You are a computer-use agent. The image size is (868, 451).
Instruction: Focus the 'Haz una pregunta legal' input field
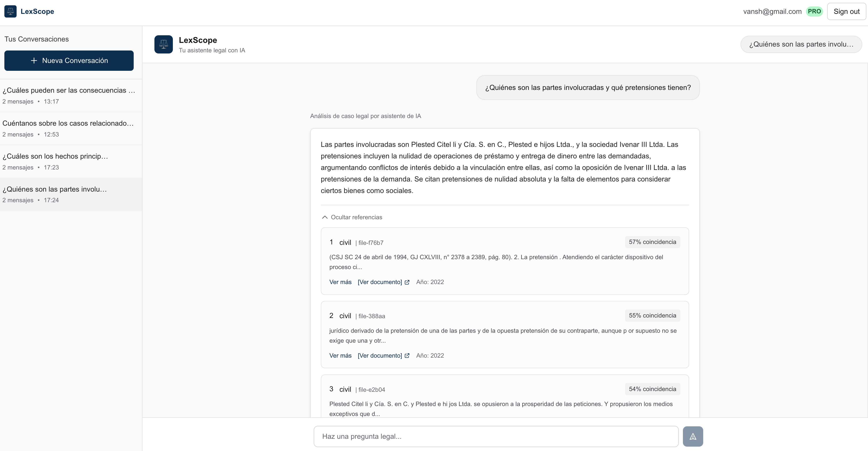coord(496,436)
